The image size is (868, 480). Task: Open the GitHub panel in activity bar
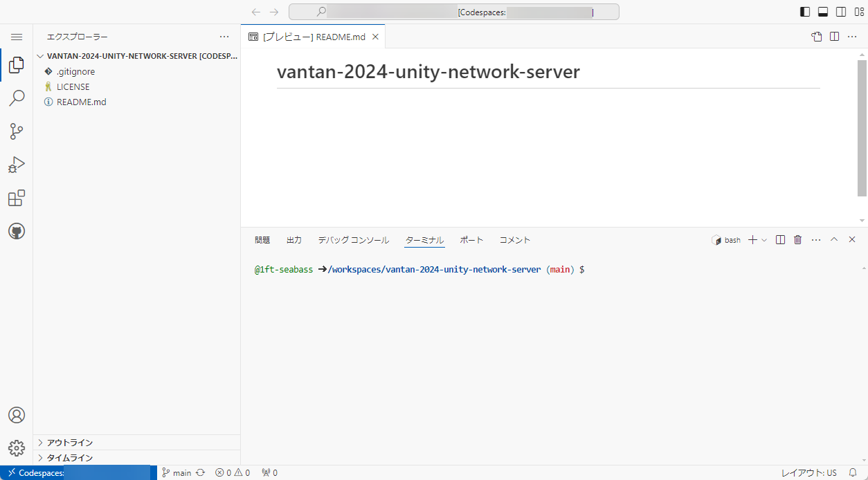point(17,231)
